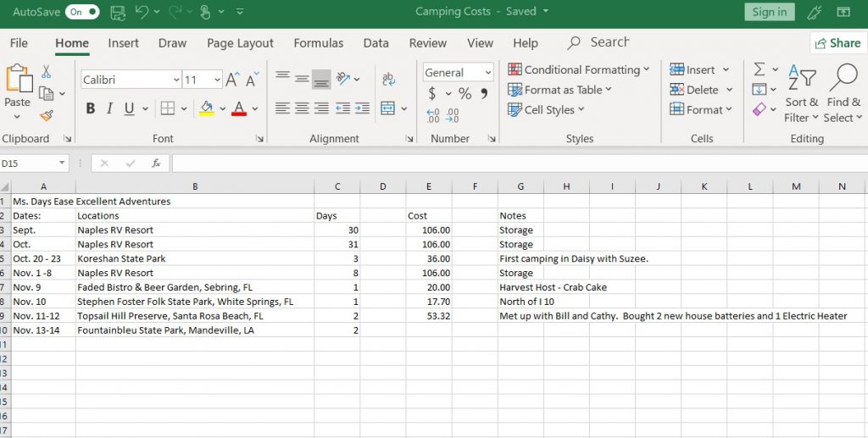Open Touch/Mouse mode icon
The width and height of the screenshot is (868, 438).
coord(205,12)
